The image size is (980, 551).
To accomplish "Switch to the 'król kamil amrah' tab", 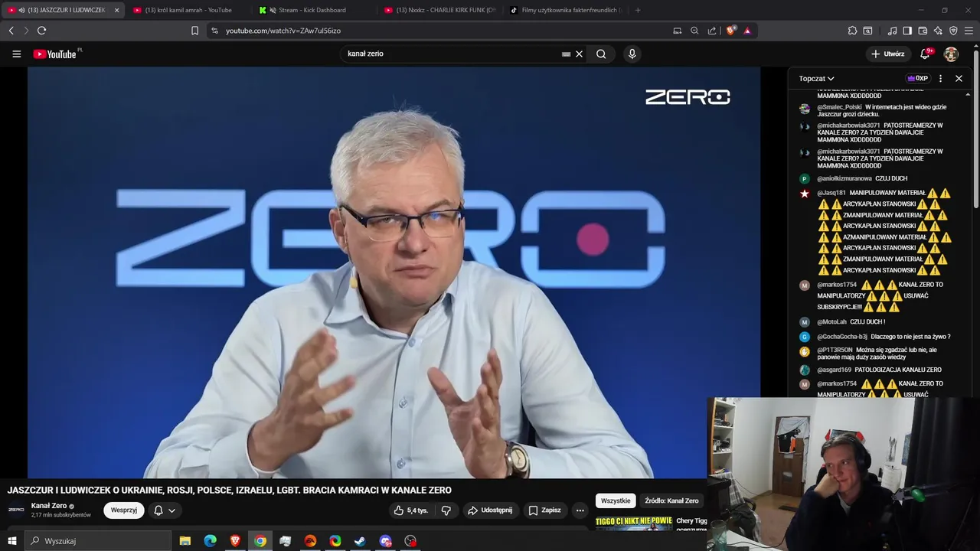I will [188, 10].
